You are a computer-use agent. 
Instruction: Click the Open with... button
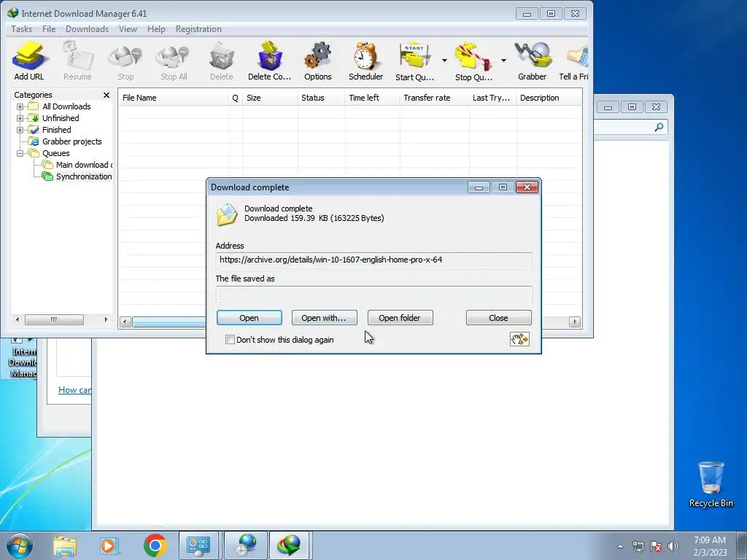[x=324, y=318]
